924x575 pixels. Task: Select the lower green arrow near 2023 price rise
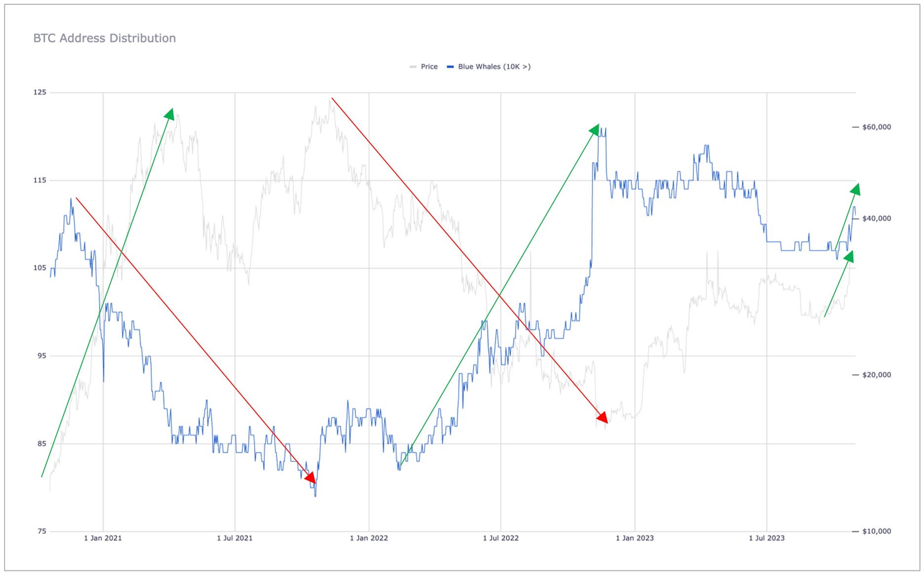(x=849, y=256)
